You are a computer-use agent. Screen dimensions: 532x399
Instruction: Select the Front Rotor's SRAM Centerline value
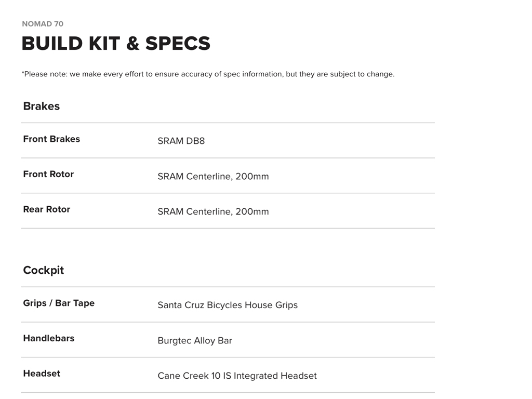pyautogui.click(x=213, y=176)
